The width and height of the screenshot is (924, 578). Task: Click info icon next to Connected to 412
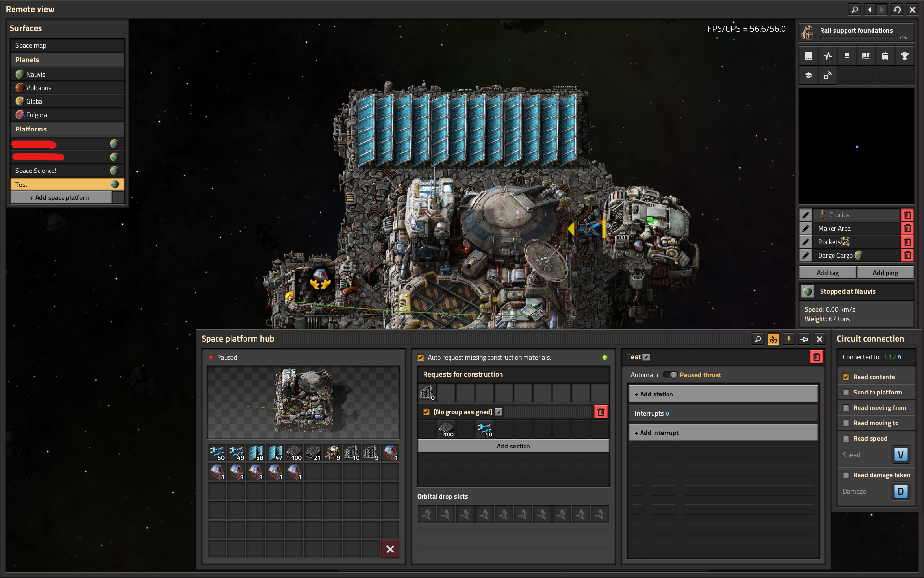click(899, 357)
